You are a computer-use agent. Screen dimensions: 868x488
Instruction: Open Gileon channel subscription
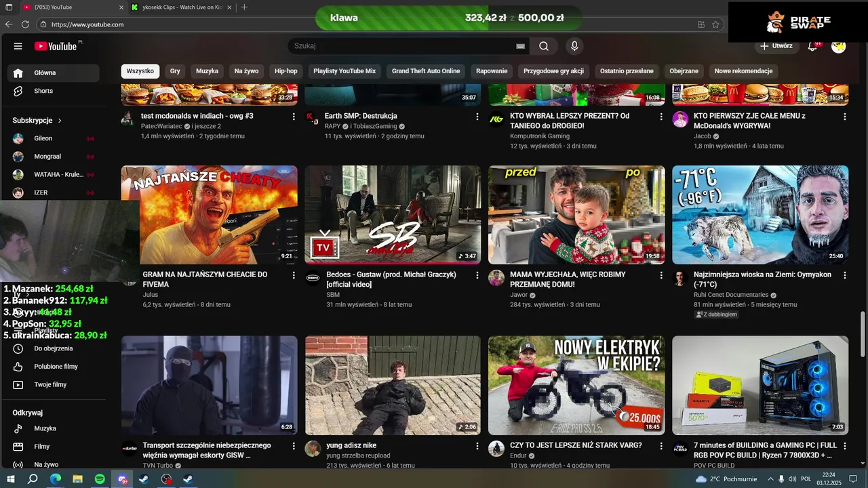[53, 138]
